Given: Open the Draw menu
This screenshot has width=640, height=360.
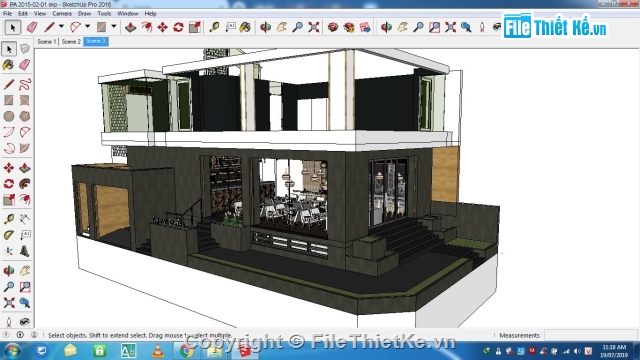Looking at the screenshot, I should (x=84, y=13).
